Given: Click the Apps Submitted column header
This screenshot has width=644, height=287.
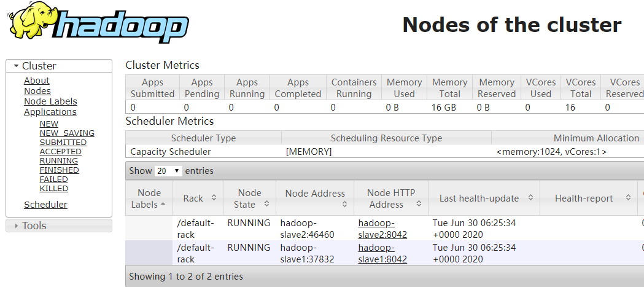Looking at the screenshot, I should coord(152,88).
